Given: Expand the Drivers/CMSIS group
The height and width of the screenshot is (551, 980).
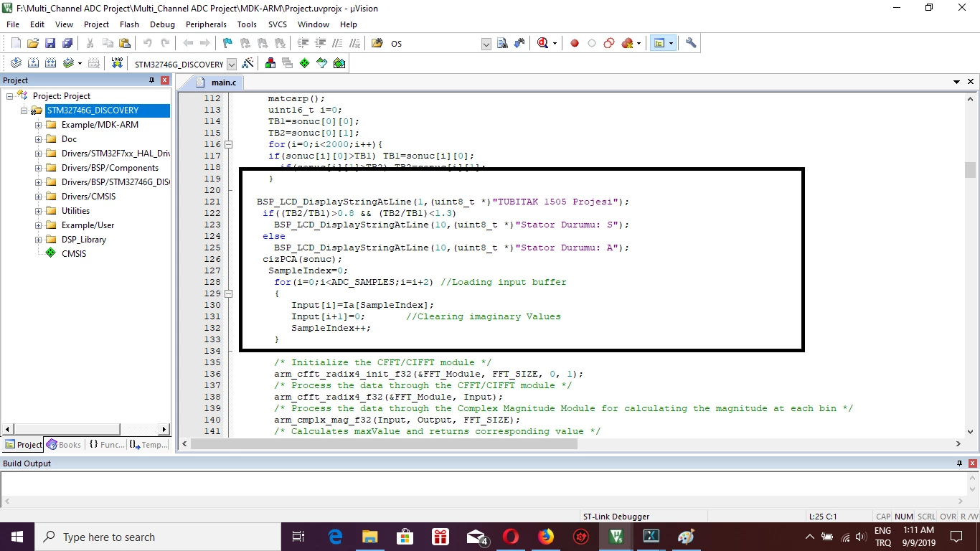Looking at the screenshot, I should [38, 197].
